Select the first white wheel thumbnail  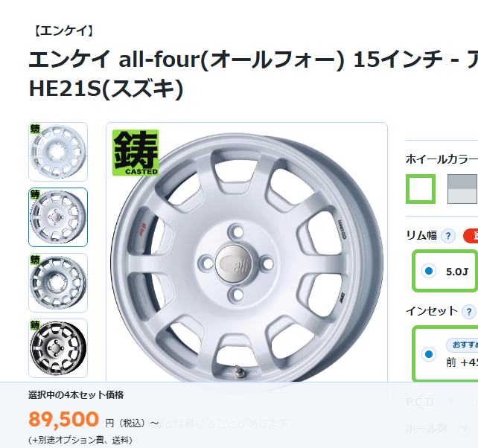pyautogui.click(x=58, y=152)
